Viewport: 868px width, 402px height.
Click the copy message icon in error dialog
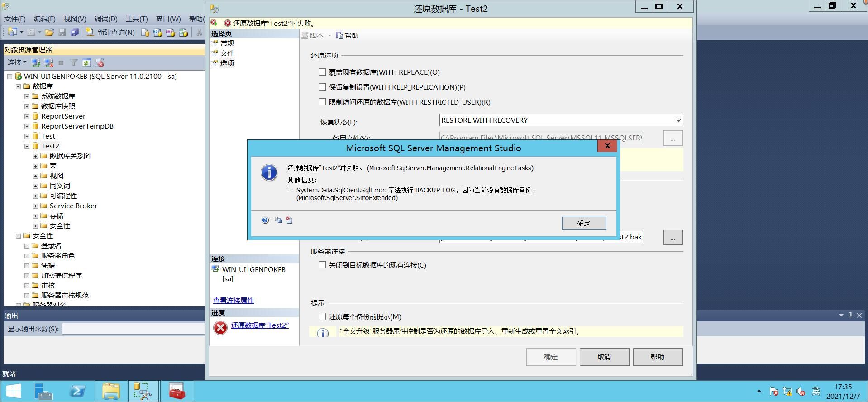278,220
